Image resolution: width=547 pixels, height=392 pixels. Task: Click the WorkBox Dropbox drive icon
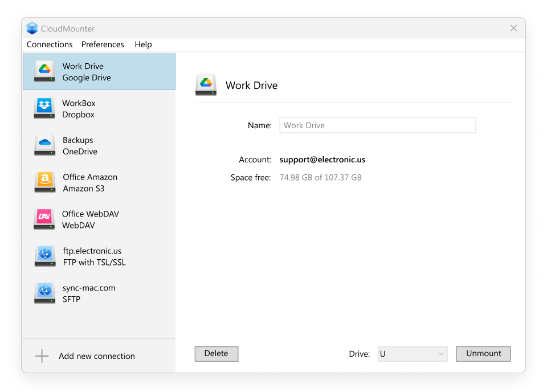[x=44, y=108]
